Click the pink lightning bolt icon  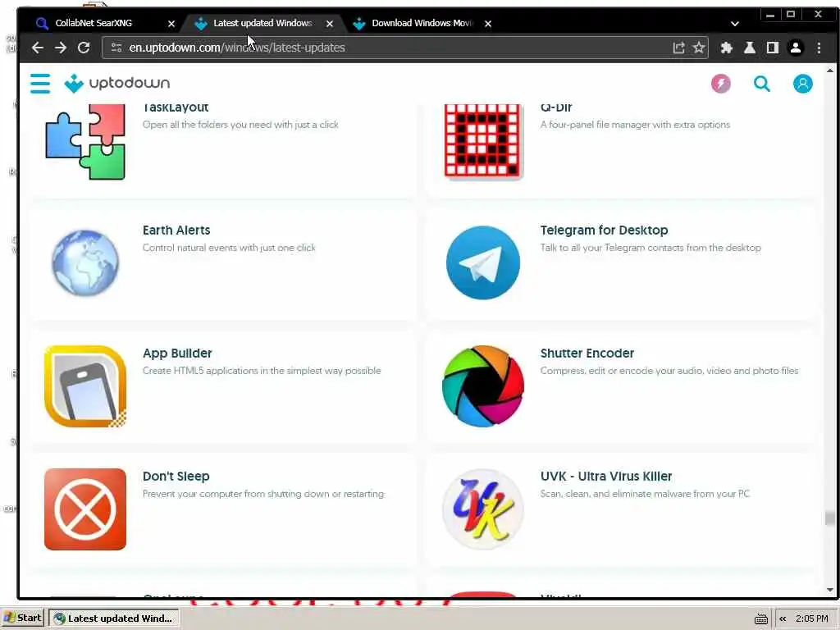click(x=720, y=84)
